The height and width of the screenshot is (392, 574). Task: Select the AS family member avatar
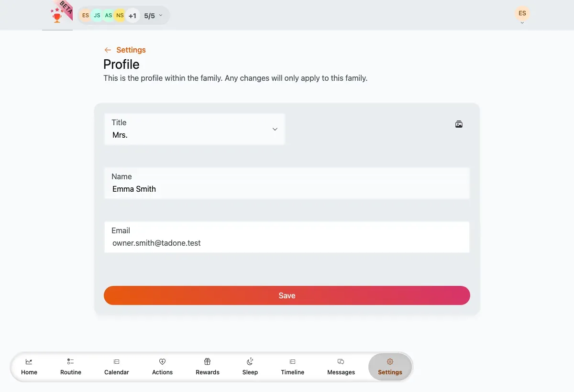pos(109,15)
